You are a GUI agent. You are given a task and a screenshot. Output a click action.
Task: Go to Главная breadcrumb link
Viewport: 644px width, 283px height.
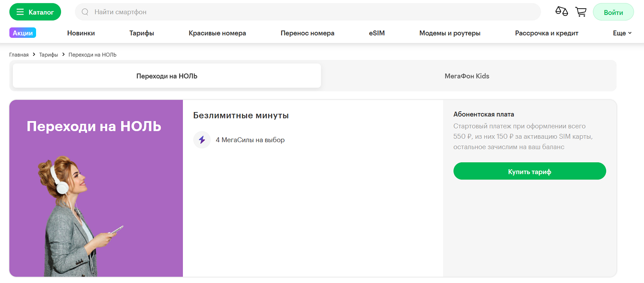19,55
